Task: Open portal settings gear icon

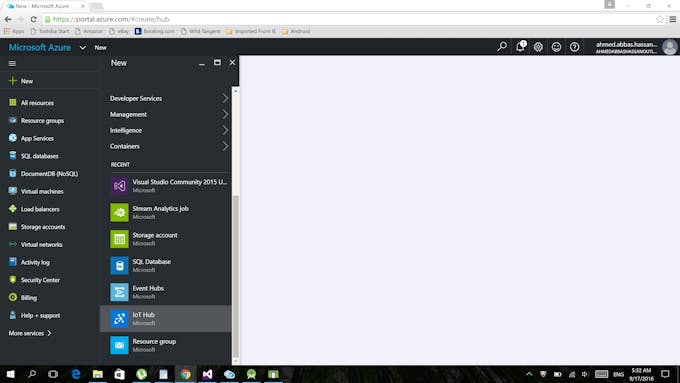Action: pos(538,47)
